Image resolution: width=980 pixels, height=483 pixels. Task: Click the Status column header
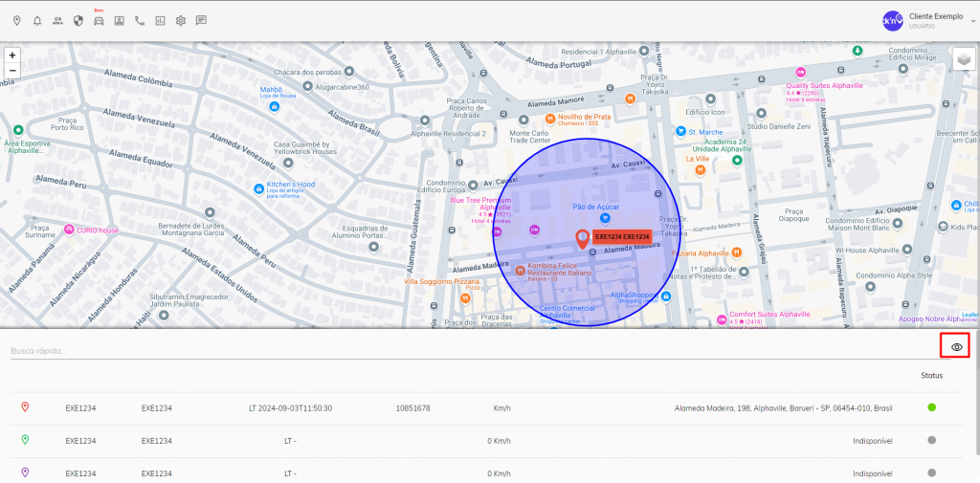click(932, 376)
